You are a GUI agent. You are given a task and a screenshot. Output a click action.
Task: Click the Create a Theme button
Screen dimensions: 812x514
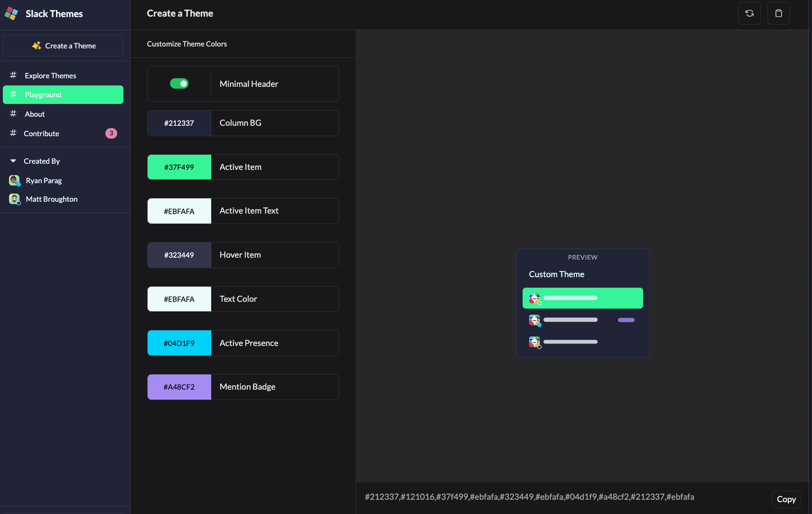[63, 46]
